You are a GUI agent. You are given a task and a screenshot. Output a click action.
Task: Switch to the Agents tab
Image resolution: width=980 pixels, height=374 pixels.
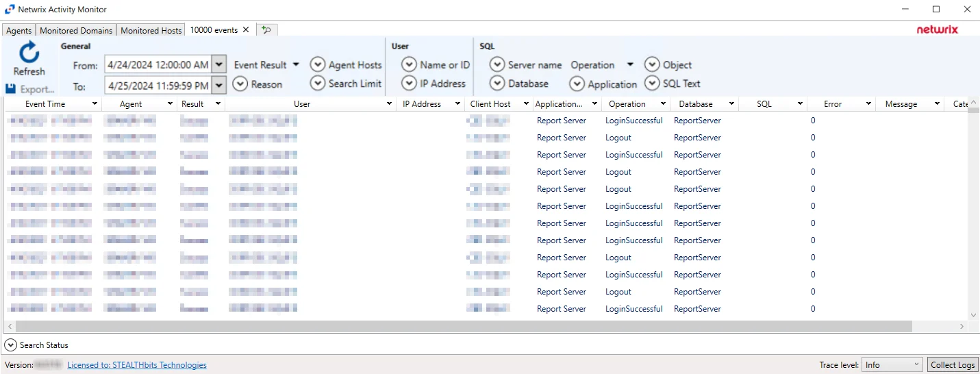tap(19, 31)
